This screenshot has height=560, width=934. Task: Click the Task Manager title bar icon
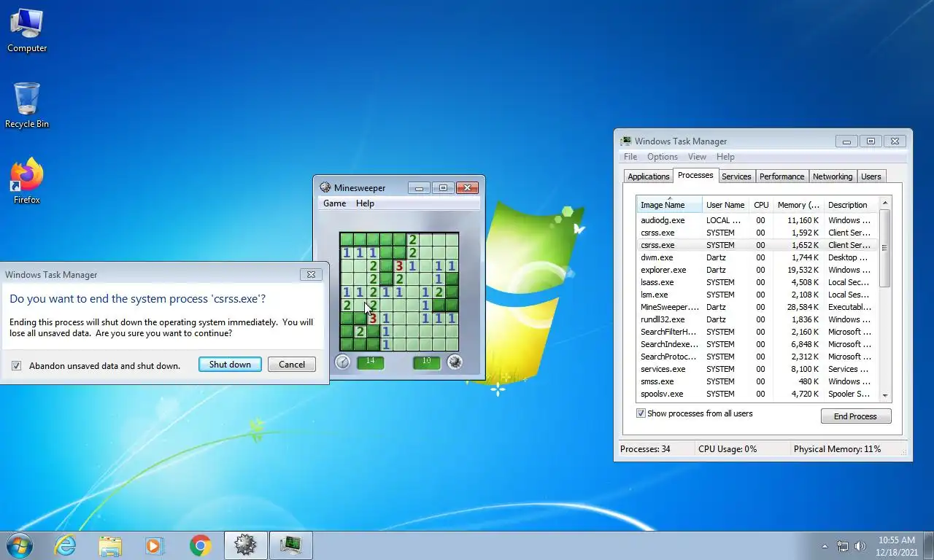626,141
